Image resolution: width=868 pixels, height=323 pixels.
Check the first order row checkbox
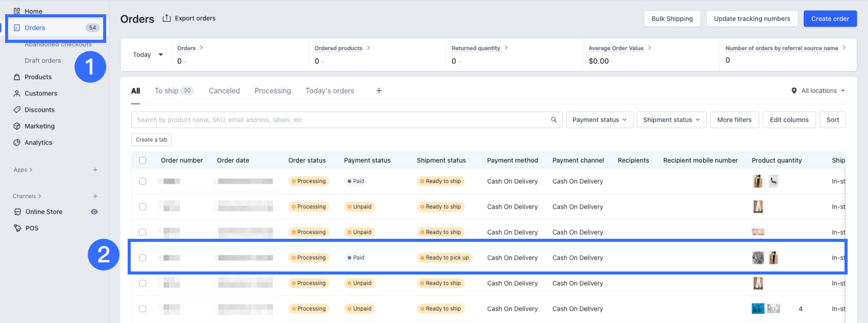pos(142,181)
